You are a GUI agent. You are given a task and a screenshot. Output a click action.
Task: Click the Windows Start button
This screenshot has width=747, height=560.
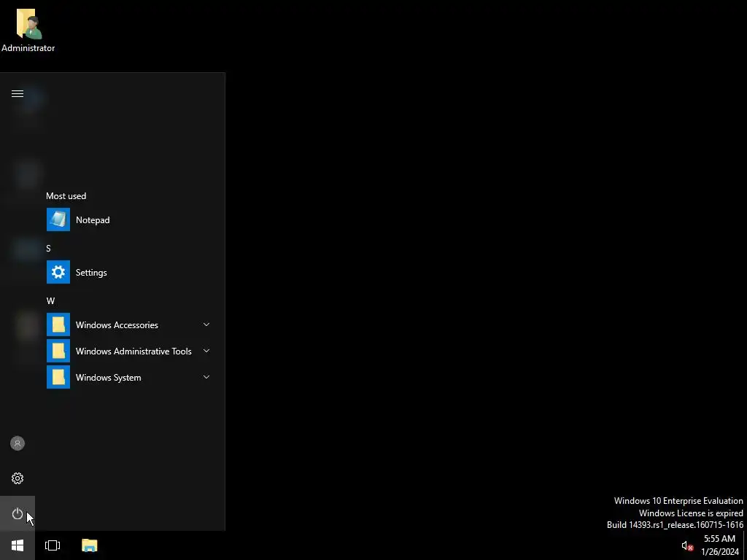[x=18, y=545]
